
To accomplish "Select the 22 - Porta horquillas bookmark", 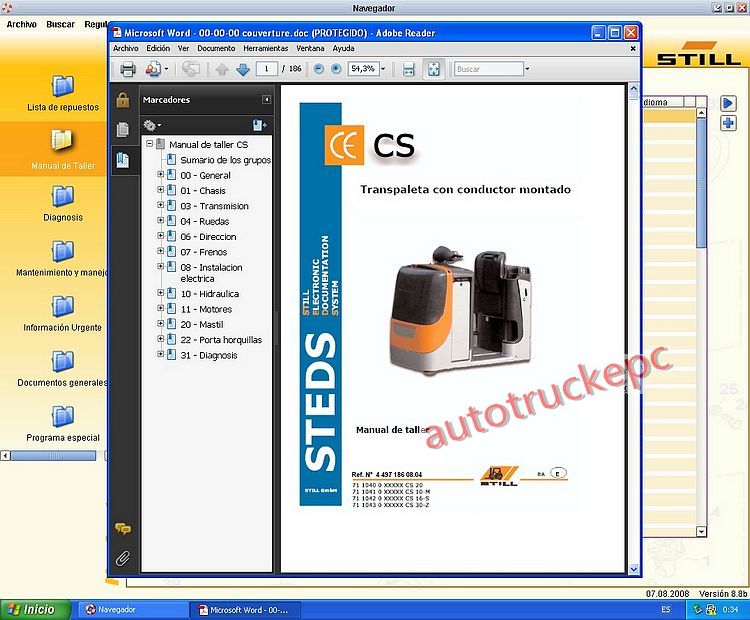I will coord(221,340).
